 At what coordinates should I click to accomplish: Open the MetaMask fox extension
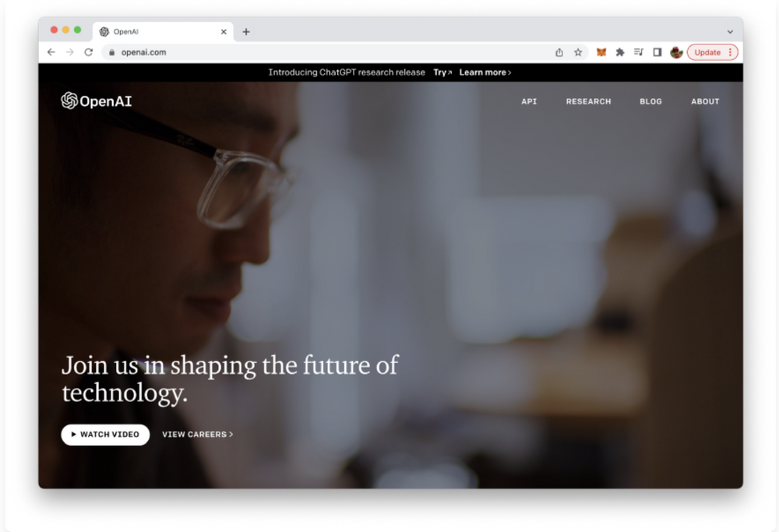(x=601, y=52)
